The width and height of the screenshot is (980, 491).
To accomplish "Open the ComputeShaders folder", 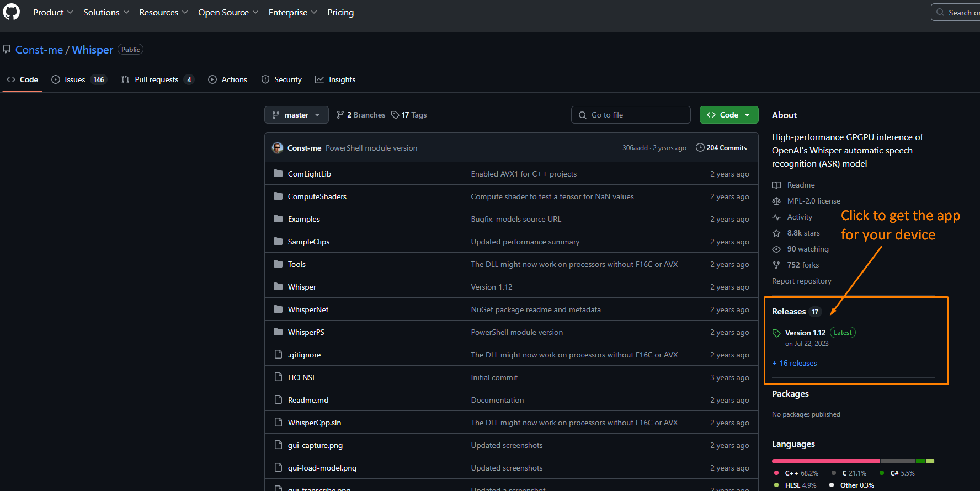I will (317, 196).
